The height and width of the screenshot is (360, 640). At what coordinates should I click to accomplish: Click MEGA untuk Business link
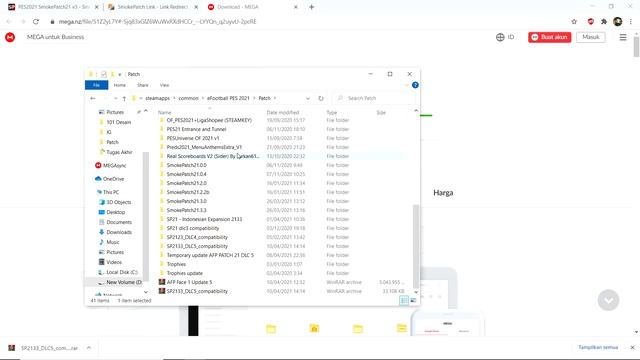click(56, 37)
